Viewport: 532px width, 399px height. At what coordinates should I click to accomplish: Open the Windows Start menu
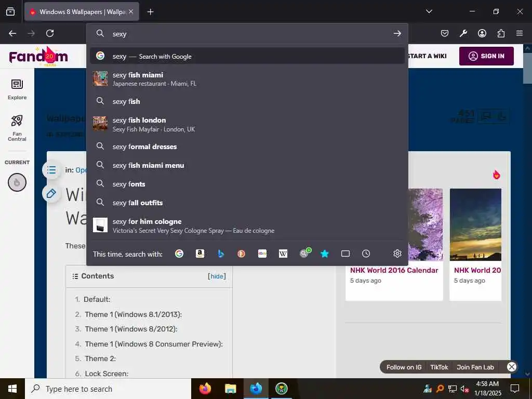12,389
